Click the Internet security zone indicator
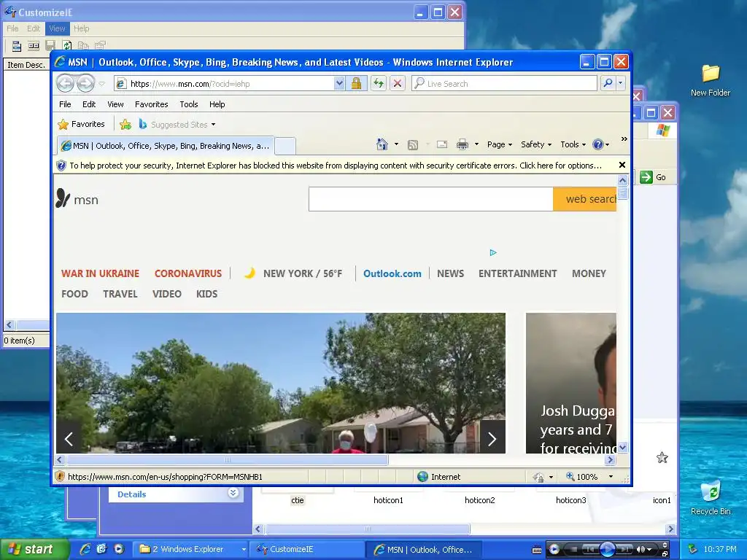 click(x=439, y=477)
